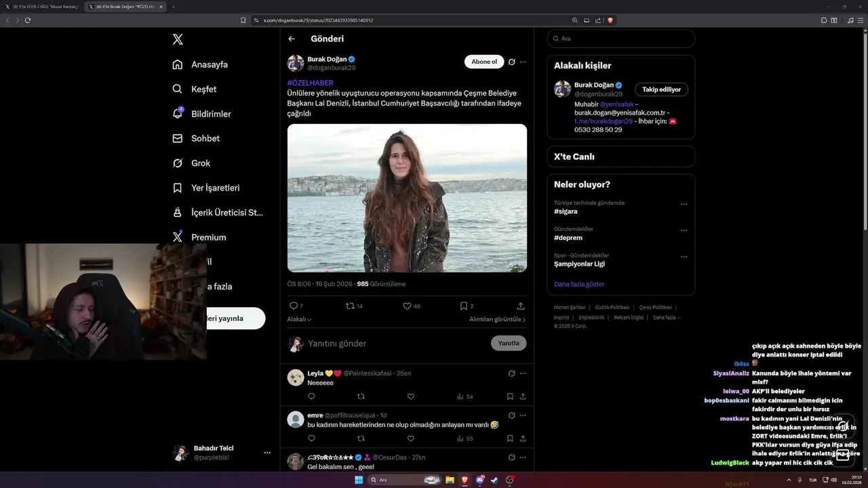Open Steam from the taskbar

coord(495,480)
